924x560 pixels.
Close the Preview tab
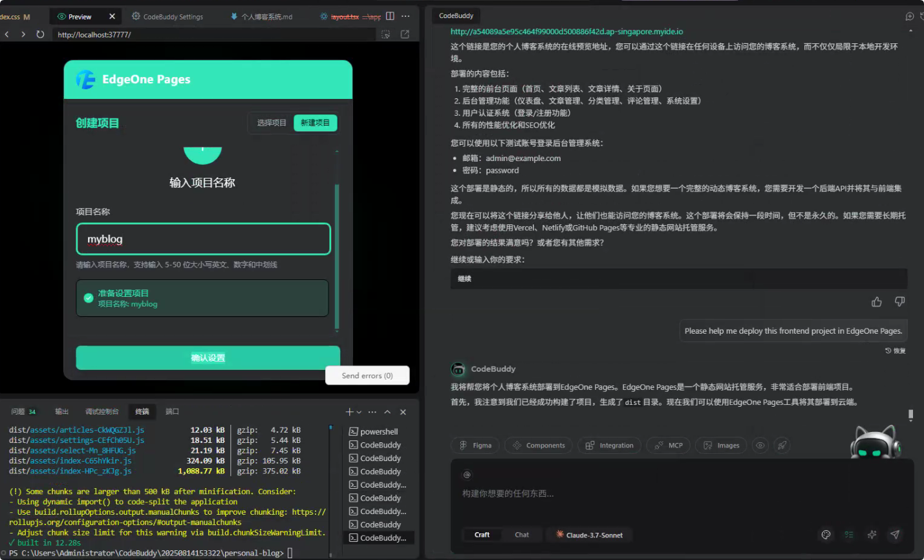click(112, 16)
